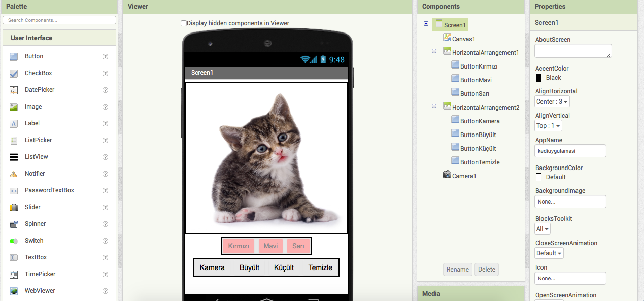Open help for Label component
This screenshot has width=644, height=301.
click(x=105, y=124)
